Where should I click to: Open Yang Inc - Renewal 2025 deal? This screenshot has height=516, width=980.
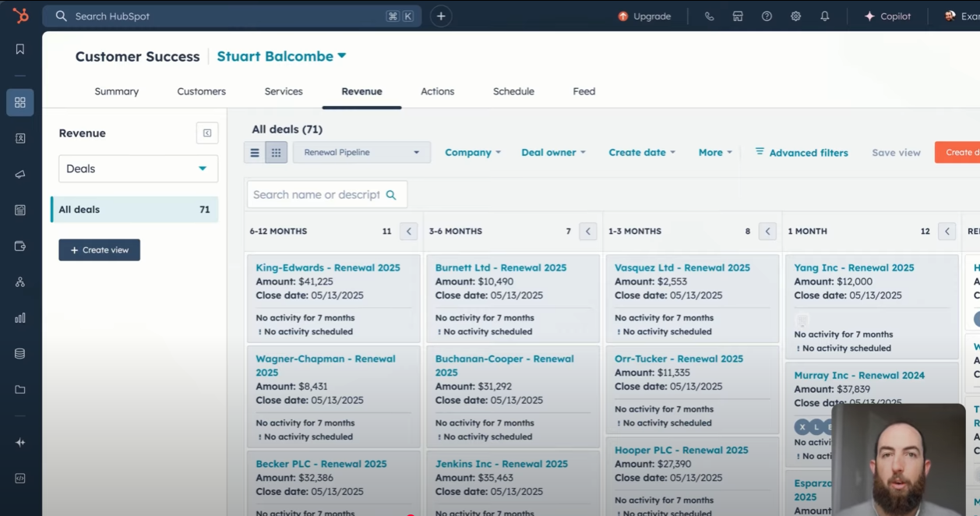pyautogui.click(x=854, y=267)
